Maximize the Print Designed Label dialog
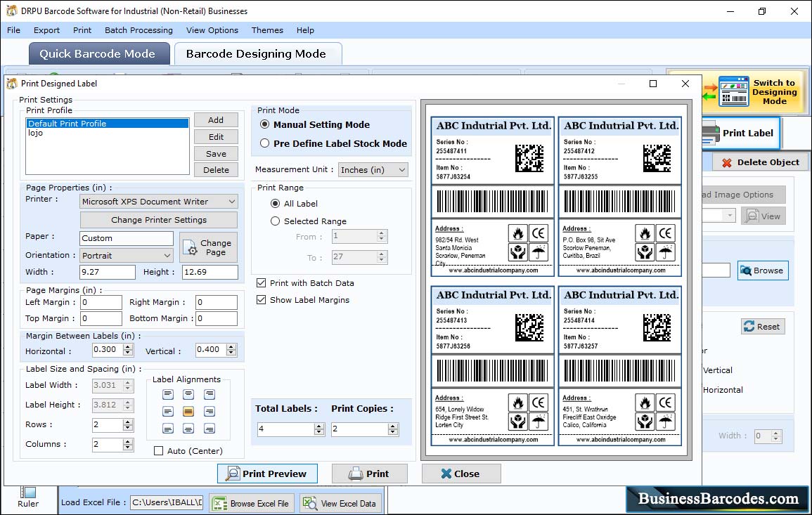The height and width of the screenshot is (515, 812). coord(653,84)
